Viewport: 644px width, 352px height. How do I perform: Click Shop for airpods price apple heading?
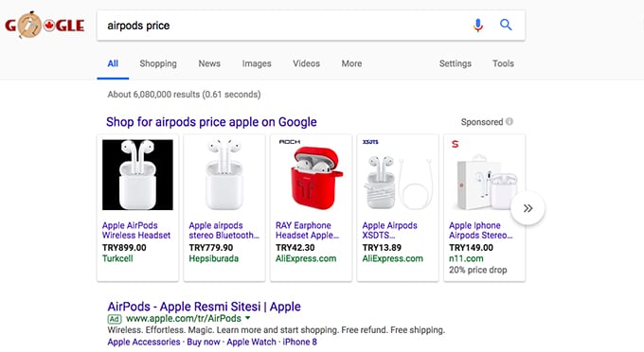211,122
